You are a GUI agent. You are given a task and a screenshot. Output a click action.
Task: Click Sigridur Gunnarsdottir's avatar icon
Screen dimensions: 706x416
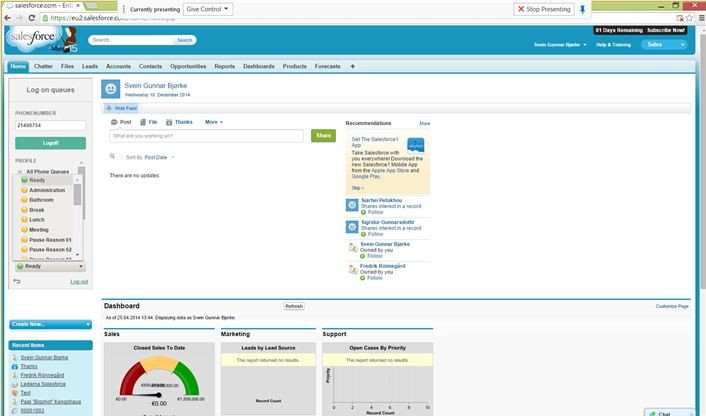coord(352,227)
